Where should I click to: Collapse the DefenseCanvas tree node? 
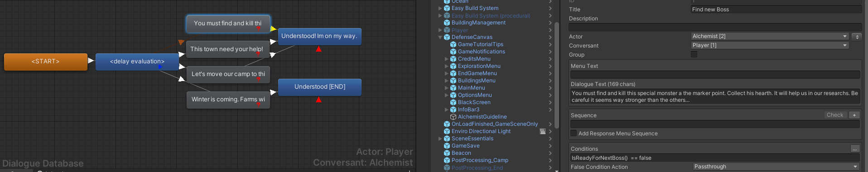pos(440,37)
